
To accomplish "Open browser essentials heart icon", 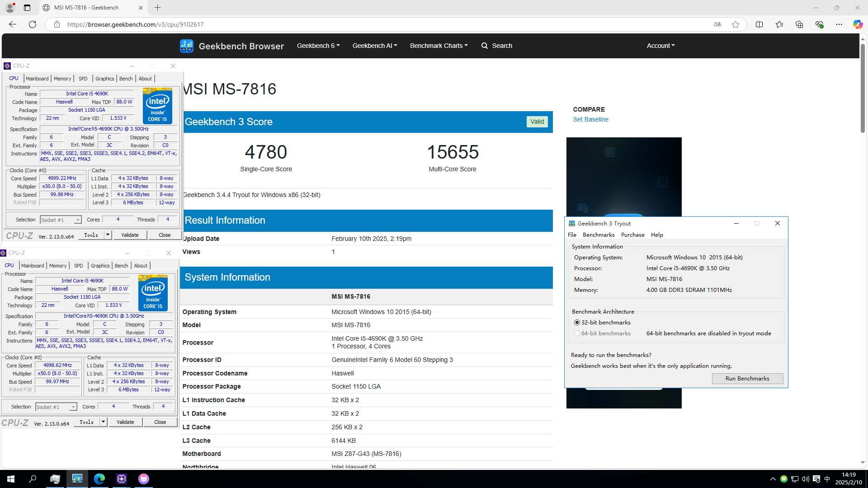I will coord(819,24).
